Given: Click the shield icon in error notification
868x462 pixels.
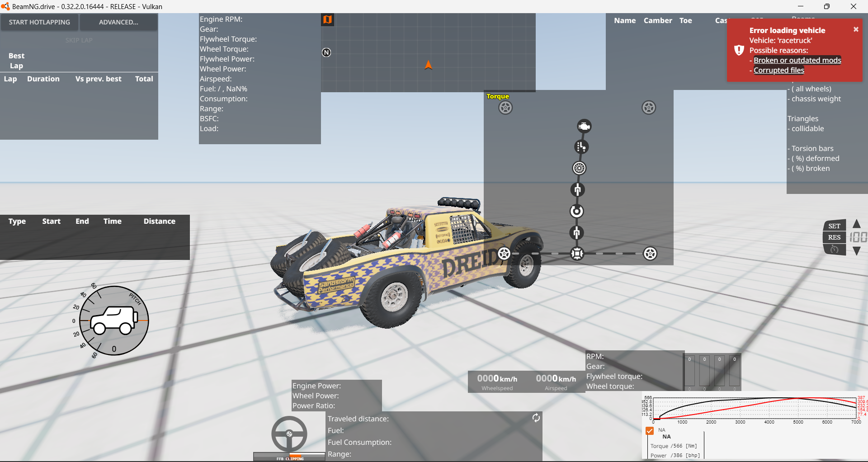Looking at the screenshot, I should pos(739,50).
